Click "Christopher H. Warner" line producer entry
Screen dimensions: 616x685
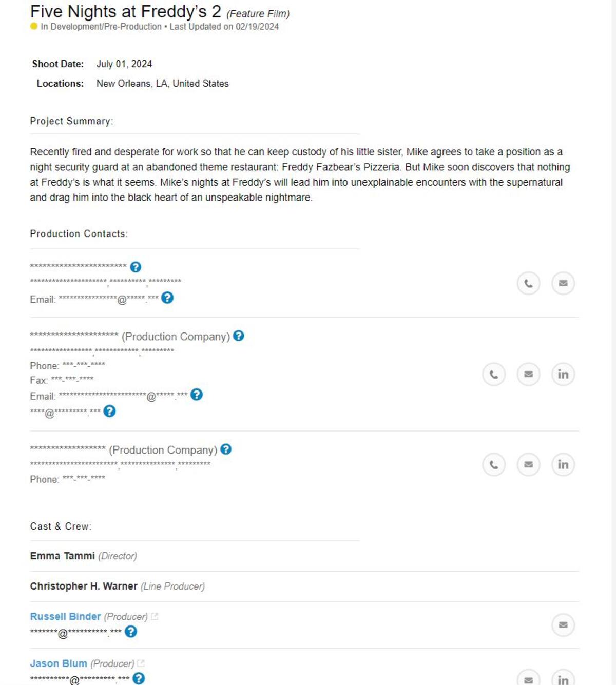point(84,586)
